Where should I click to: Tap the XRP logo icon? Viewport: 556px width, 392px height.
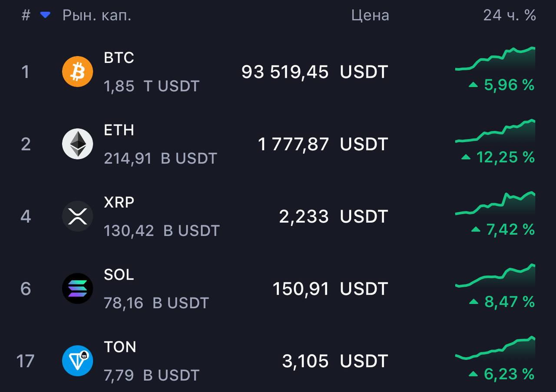tap(78, 216)
